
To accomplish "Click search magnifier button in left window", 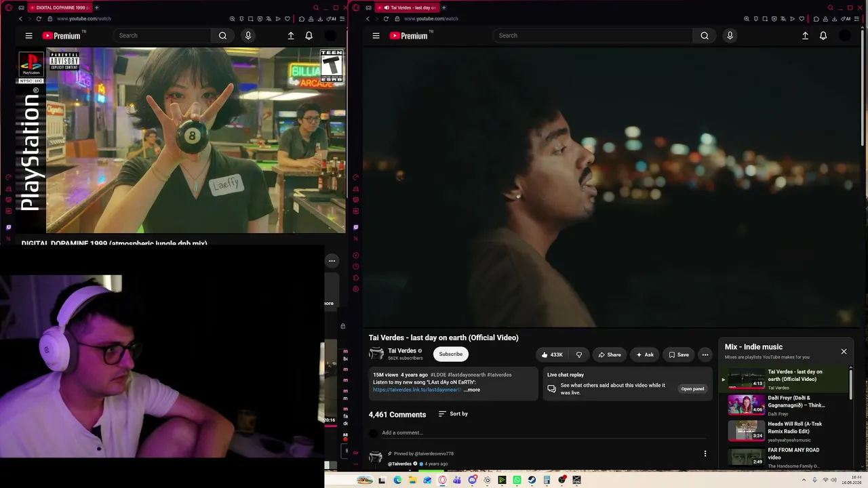I will [222, 35].
